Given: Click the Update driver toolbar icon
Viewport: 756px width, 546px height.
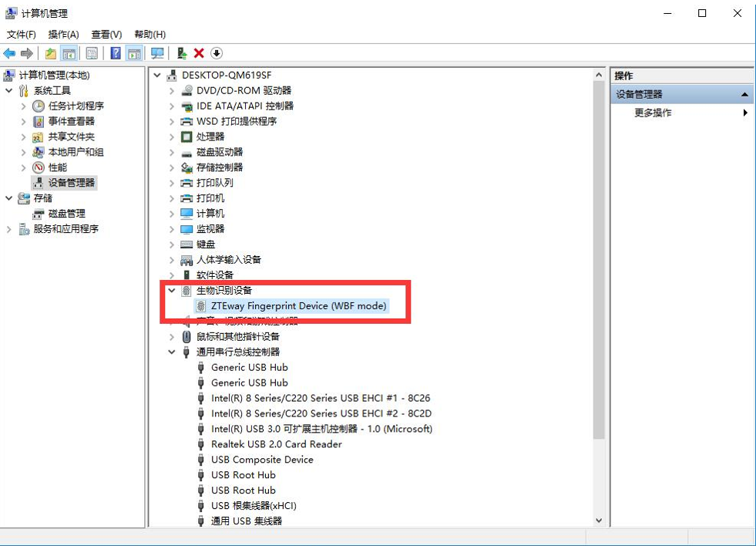Looking at the screenshot, I should pos(182,53).
